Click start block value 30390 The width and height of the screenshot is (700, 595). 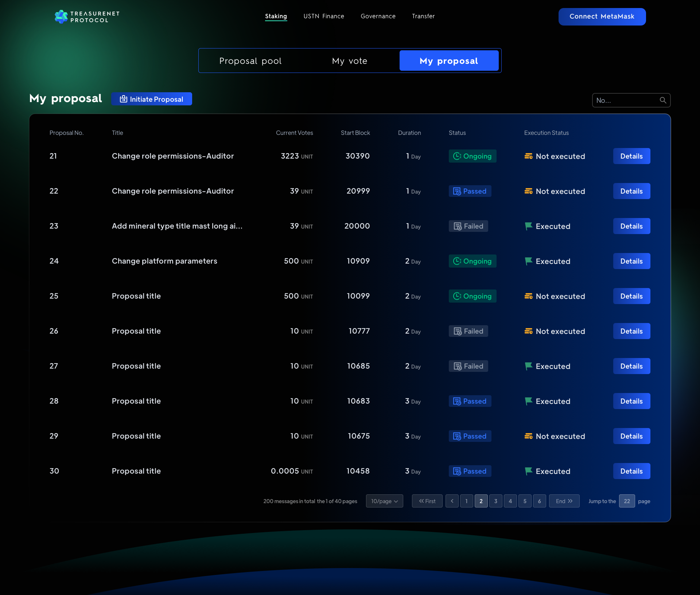(x=358, y=156)
